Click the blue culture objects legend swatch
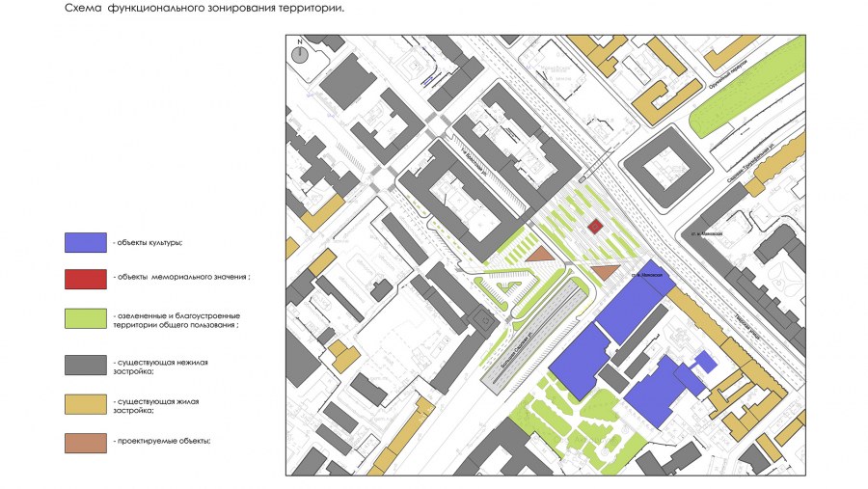 click(85, 242)
